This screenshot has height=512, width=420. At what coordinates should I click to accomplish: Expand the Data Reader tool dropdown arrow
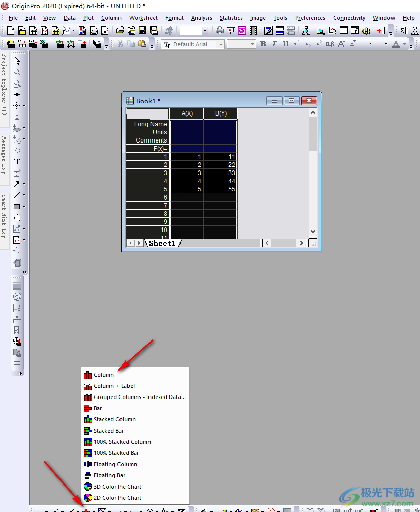pos(24,106)
